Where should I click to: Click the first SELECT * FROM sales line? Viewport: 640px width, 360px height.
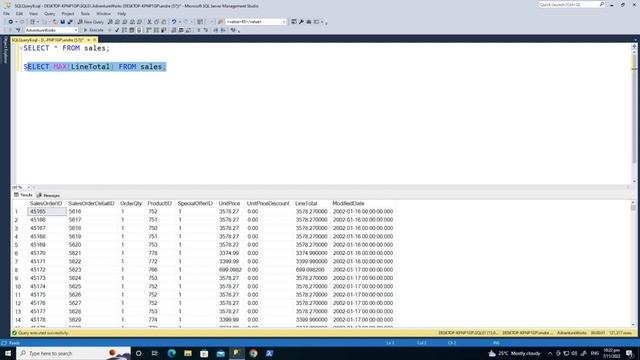coord(67,48)
